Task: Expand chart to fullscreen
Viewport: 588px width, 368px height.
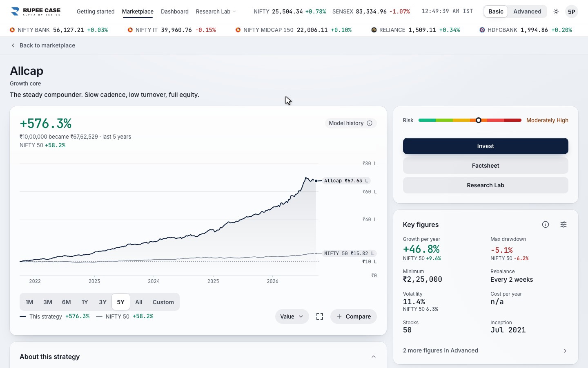Action: [320, 316]
